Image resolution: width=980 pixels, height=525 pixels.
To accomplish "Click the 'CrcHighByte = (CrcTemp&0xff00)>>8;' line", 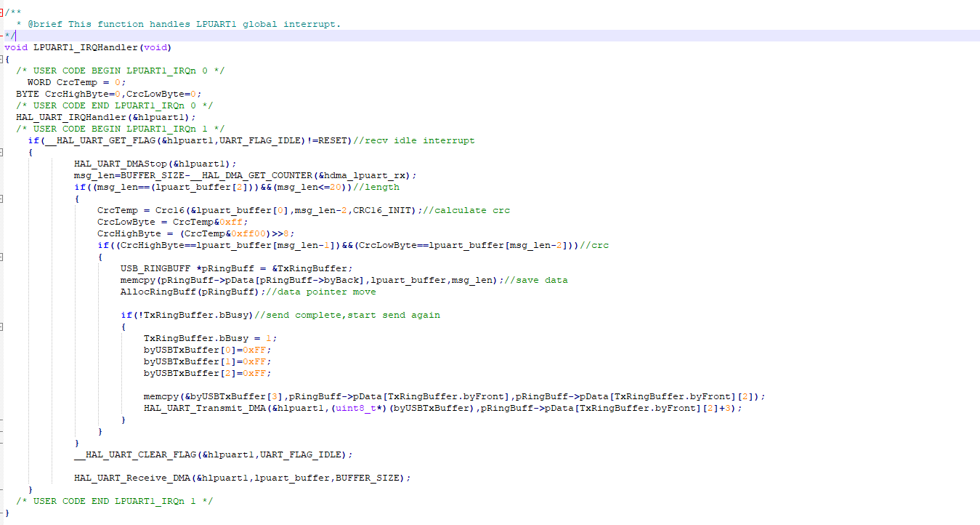I will pyautogui.click(x=195, y=233).
